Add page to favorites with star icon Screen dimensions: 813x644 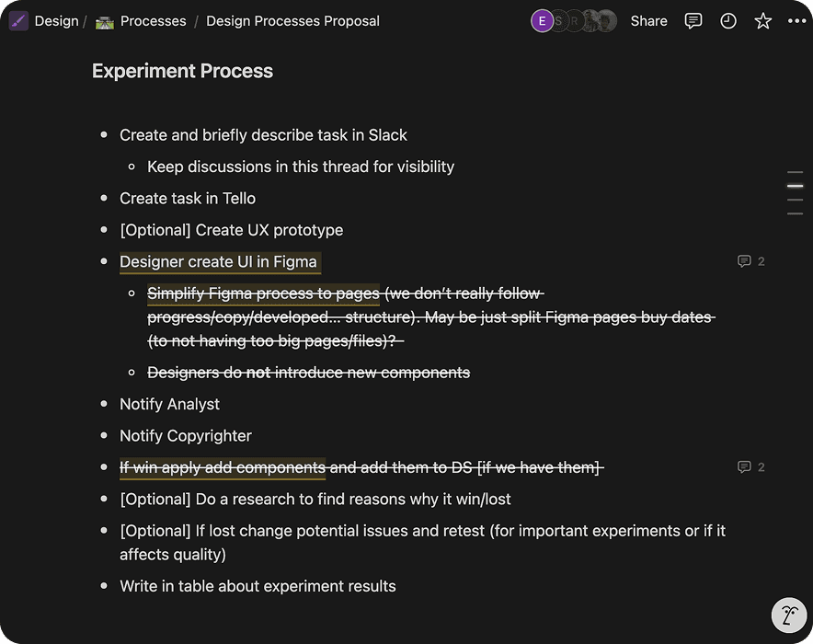763,21
